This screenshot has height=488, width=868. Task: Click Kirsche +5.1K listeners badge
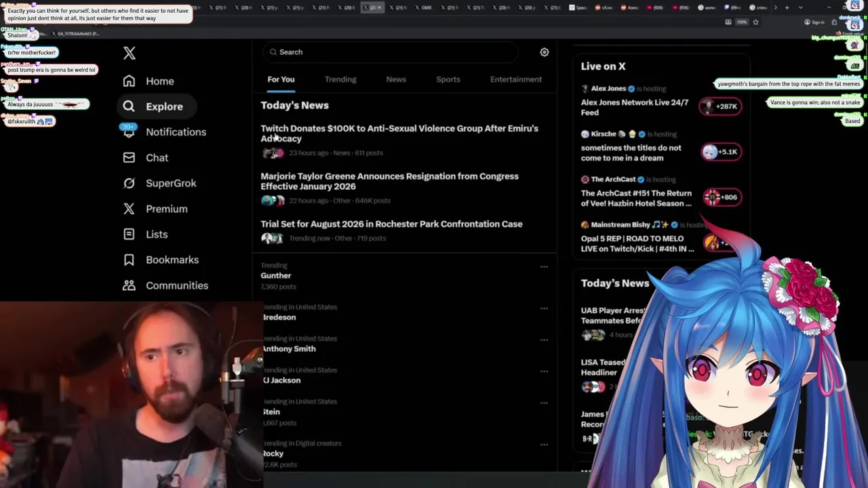pos(721,152)
